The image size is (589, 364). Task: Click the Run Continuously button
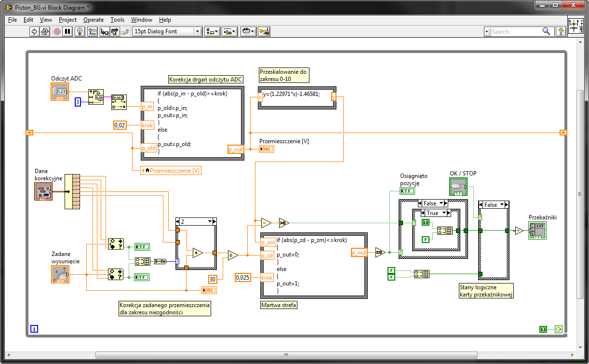click(45, 31)
